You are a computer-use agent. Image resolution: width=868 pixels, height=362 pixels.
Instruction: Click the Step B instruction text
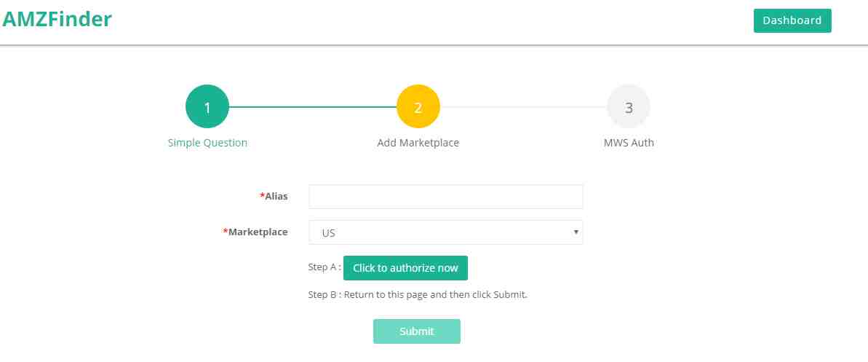tap(418, 294)
